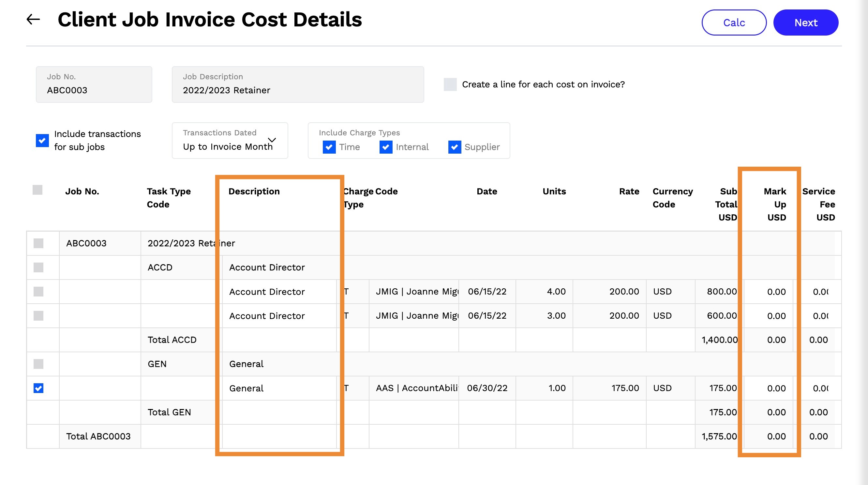Image resolution: width=868 pixels, height=485 pixels.
Task: Click the Description column header
Action: coord(254,191)
